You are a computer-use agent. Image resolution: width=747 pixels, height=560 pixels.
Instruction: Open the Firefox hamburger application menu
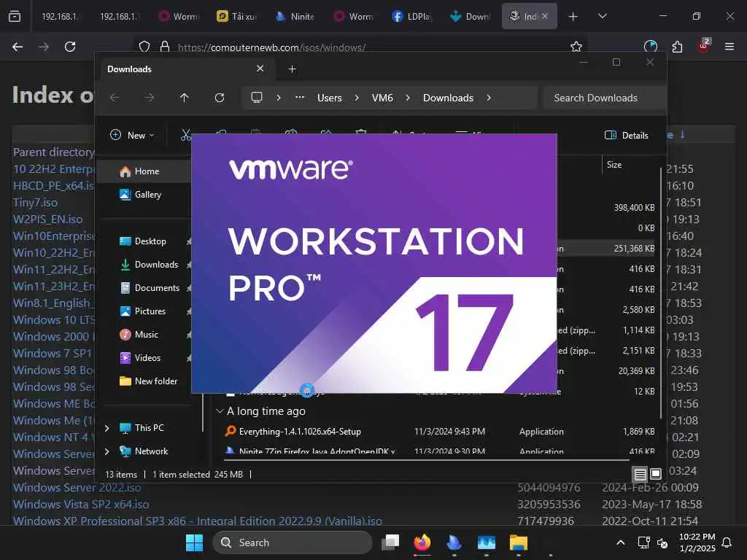729,47
